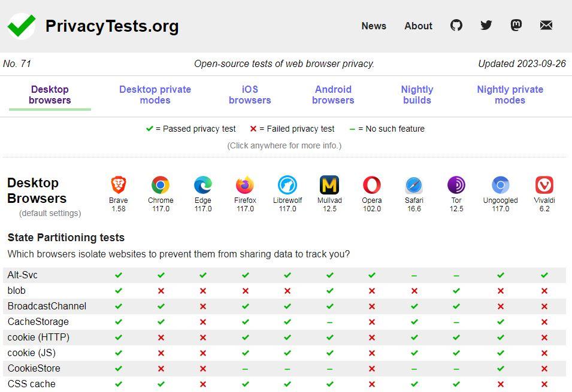The image size is (572, 392).
Task: Click the Firefox 117.0 version label
Action: [245, 209]
